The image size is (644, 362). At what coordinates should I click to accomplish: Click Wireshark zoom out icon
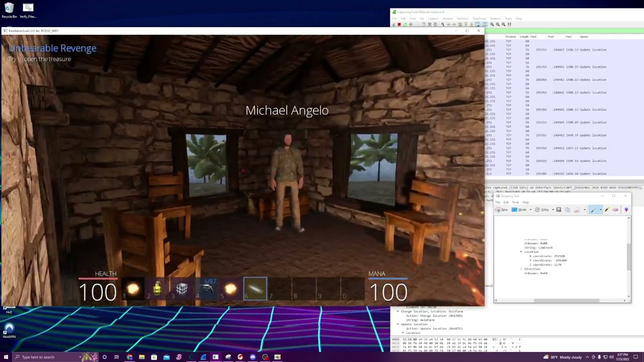click(498, 25)
